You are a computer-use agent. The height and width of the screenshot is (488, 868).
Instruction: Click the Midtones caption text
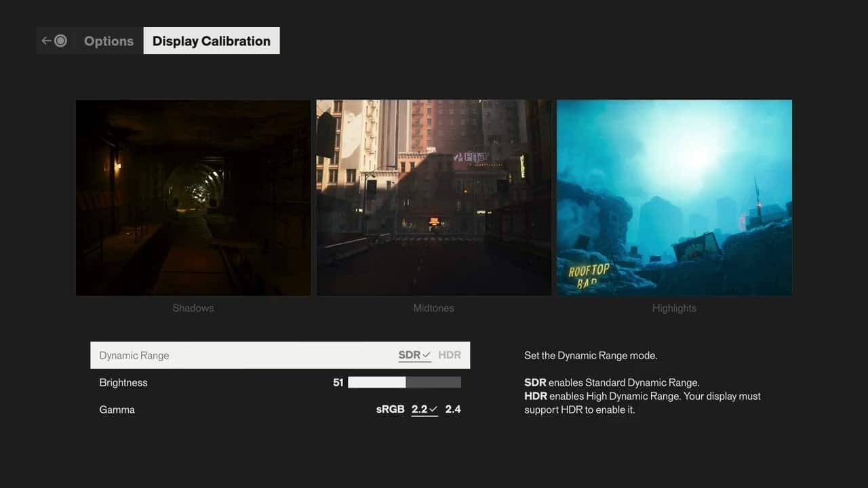click(434, 308)
